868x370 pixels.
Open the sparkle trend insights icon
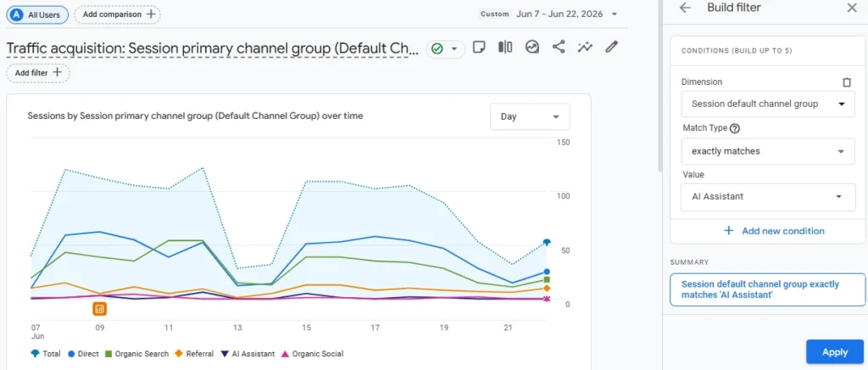(585, 48)
